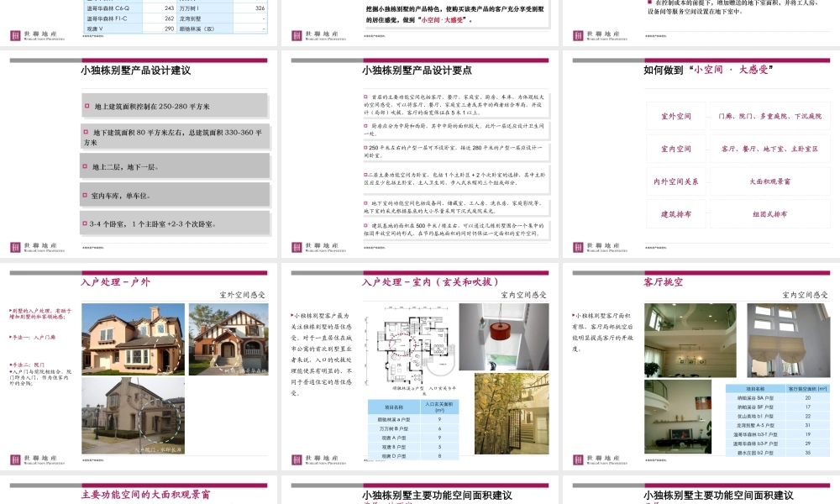This screenshot has width=840, height=504.
Task: Click the 手法一：入户门廊 text
Action: pos(32,338)
